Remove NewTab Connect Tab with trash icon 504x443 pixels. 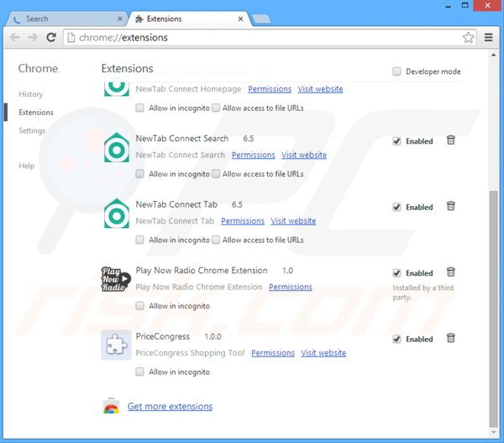coord(450,206)
